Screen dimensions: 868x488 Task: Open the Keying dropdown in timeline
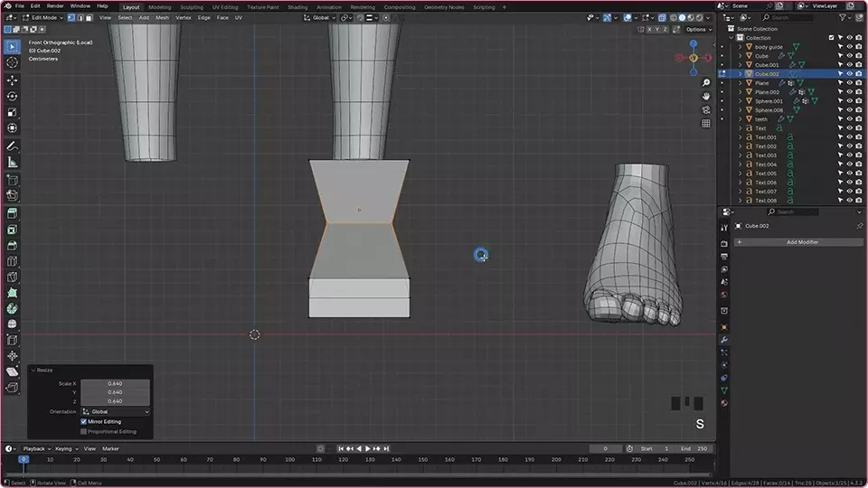tap(66, 449)
